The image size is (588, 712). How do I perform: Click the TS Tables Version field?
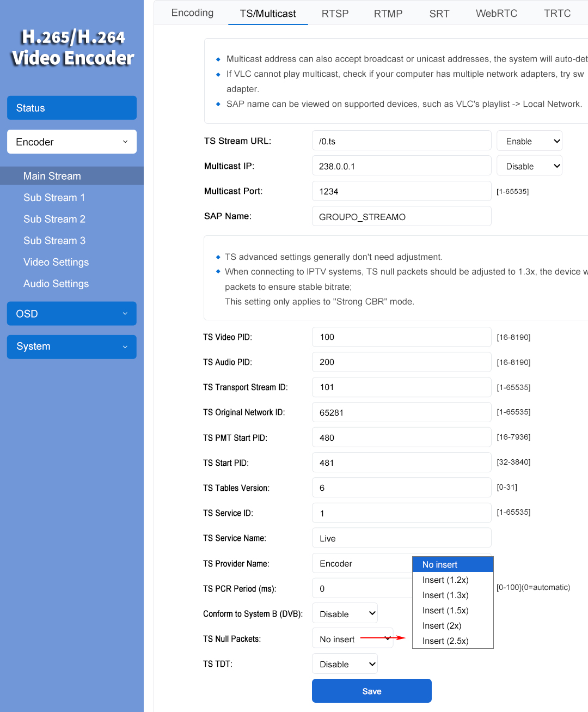402,488
